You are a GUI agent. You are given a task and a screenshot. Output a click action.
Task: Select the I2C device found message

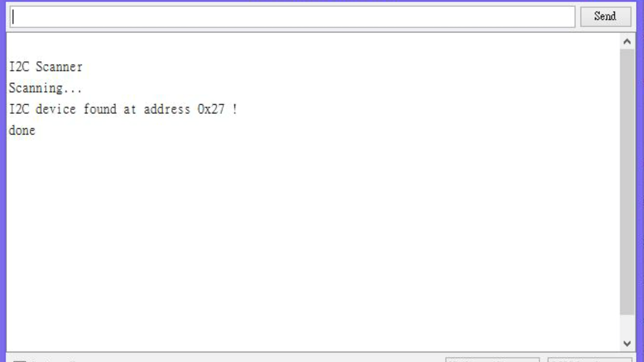coord(123,109)
